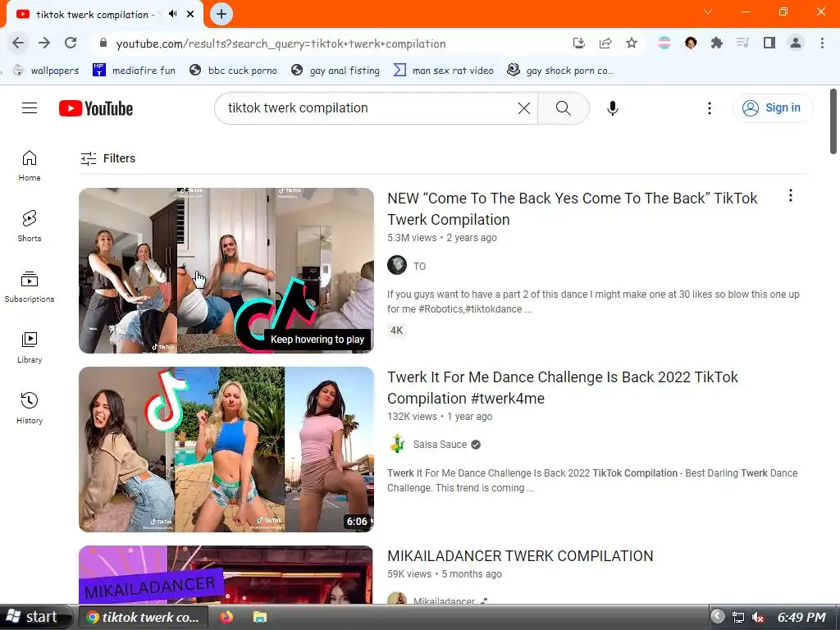Screen dimensions: 840x630
Task: Click the magnifier search button
Action: (563, 108)
